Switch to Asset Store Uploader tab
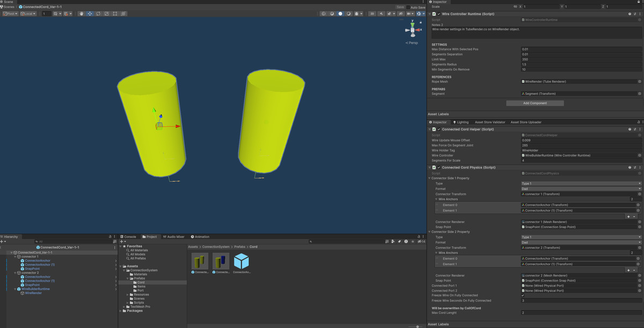644x328 pixels. coord(526,122)
